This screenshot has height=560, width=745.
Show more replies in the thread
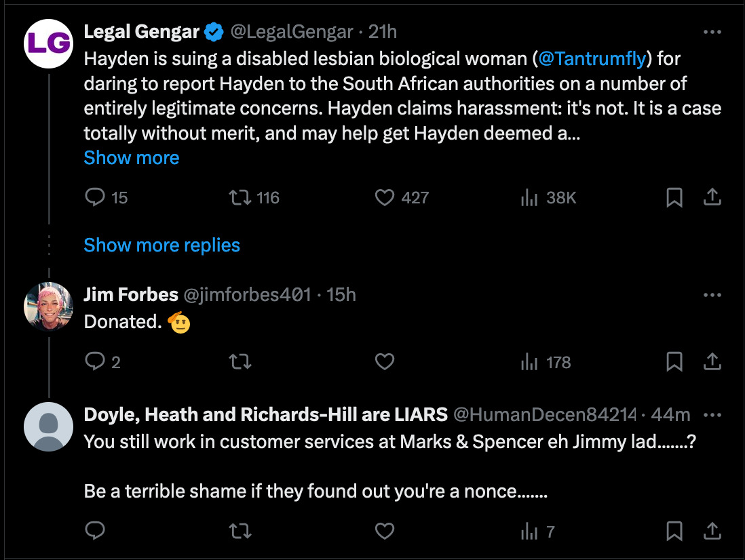161,245
